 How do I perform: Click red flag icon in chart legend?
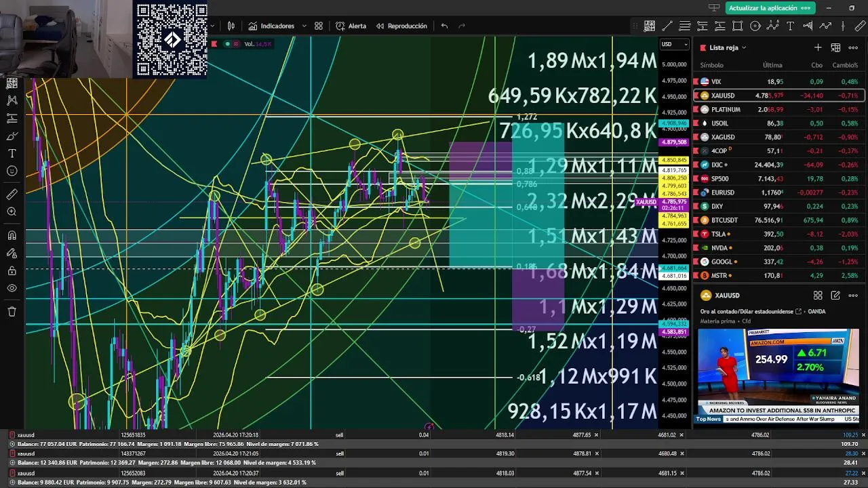click(214, 44)
